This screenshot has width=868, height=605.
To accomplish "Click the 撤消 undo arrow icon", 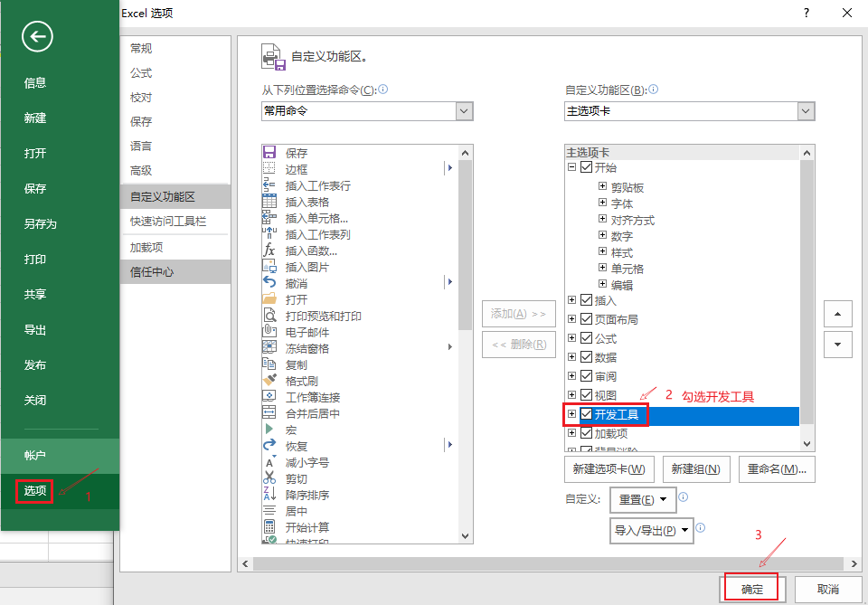I will [269, 282].
